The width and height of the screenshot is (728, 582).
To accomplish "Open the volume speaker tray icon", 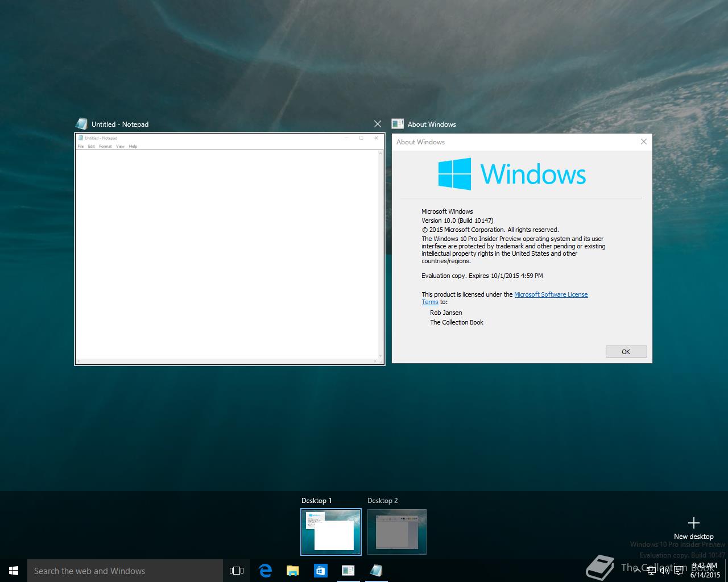I will point(664,571).
